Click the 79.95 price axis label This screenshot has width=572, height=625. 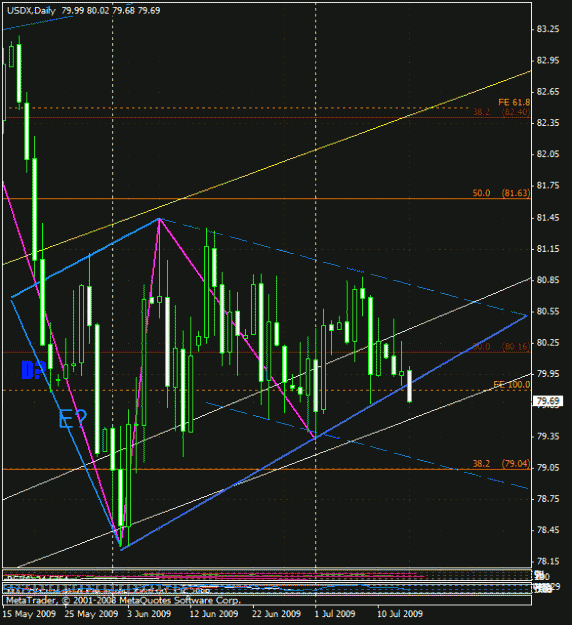point(548,374)
